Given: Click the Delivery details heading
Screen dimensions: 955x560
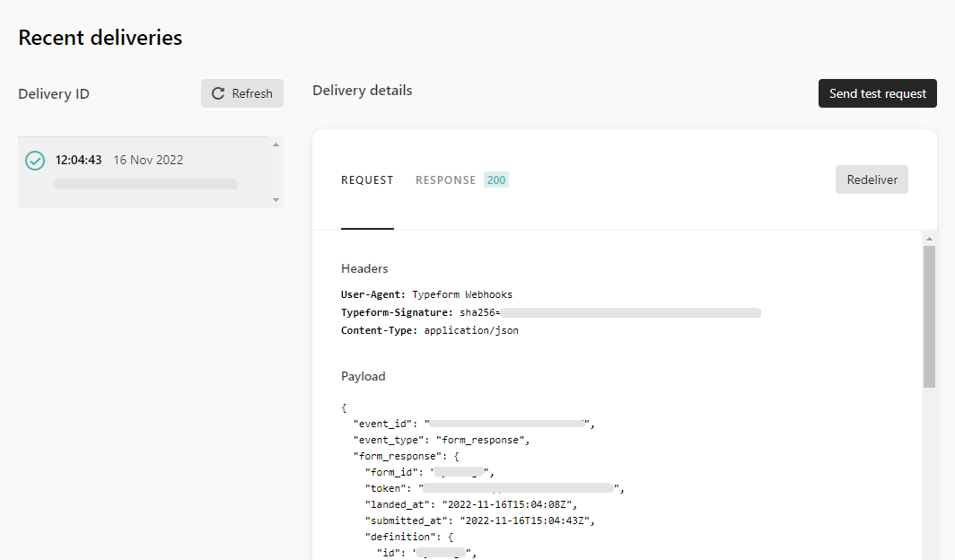Looking at the screenshot, I should tap(362, 90).
